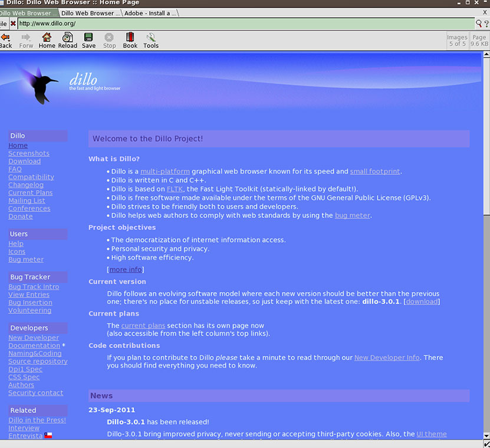Open the Screenshots link
Screen dimensions: 490x448
pos(29,153)
